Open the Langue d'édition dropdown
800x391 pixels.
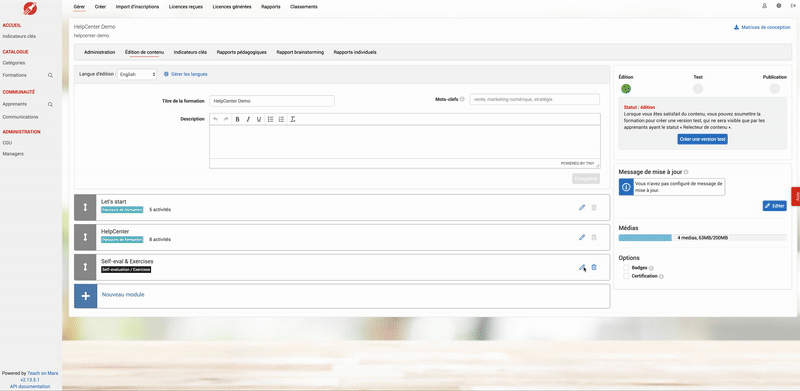point(137,74)
